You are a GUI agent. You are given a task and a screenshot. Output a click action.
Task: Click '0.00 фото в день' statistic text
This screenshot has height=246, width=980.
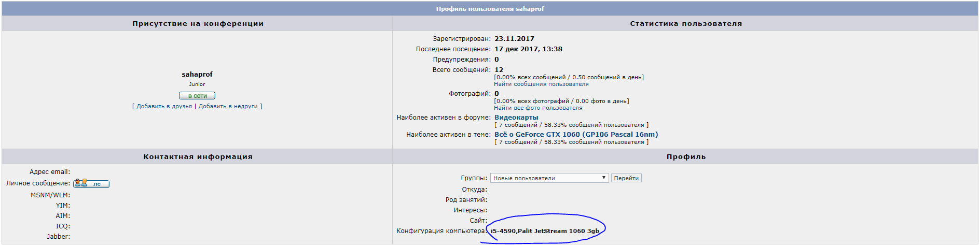[x=599, y=101]
